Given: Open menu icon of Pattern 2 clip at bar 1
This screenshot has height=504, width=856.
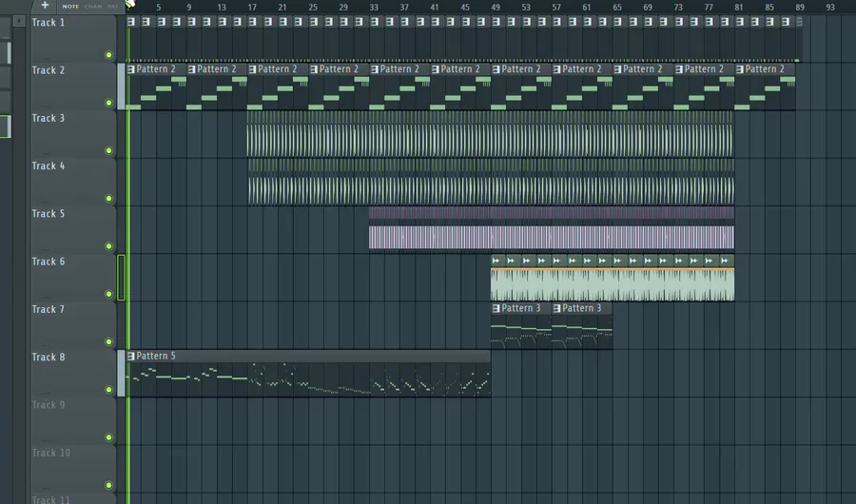Looking at the screenshot, I should pos(131,69).
